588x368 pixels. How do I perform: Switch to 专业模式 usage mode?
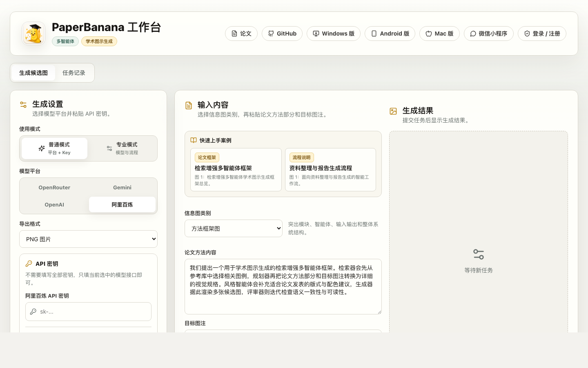click(x=122, y=148)
